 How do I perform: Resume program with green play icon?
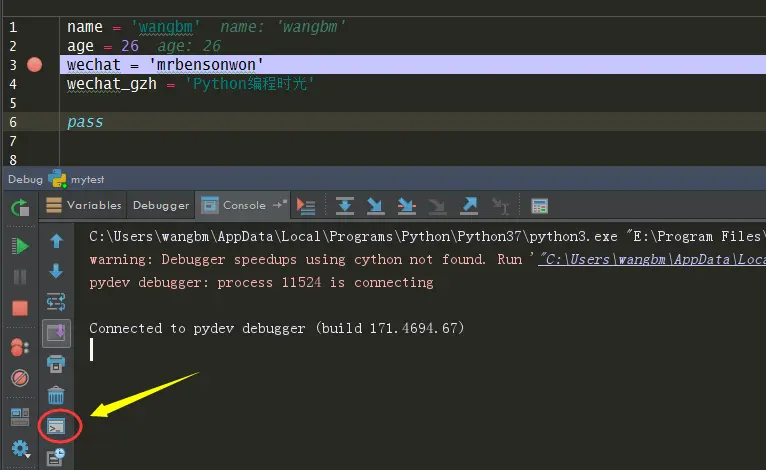(20, 246)
